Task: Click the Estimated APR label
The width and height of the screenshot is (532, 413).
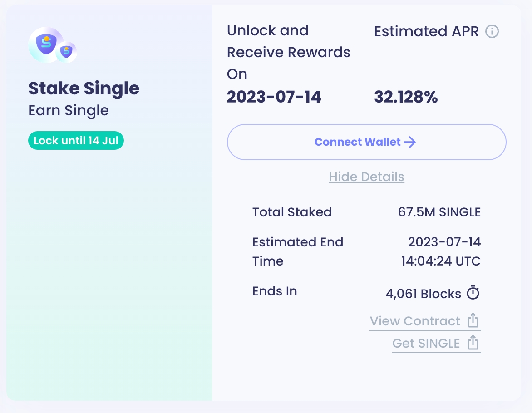Action: pos(426,31)
